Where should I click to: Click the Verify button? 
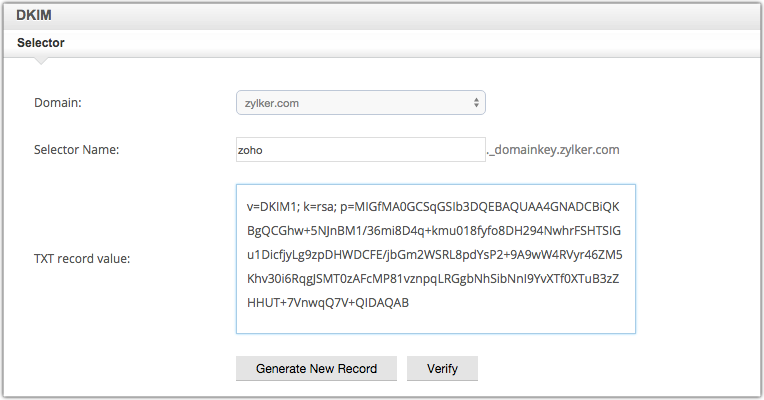(442, 368)
